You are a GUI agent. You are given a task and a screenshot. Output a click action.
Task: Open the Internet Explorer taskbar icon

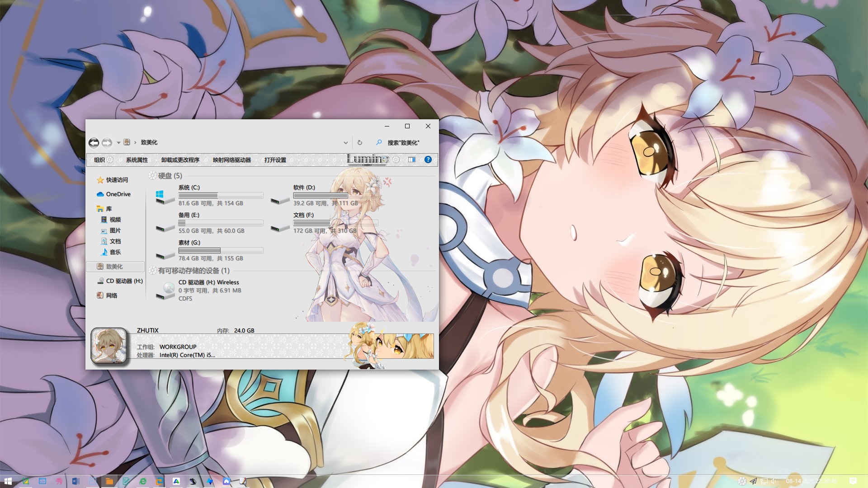click(x=143, y=481)
